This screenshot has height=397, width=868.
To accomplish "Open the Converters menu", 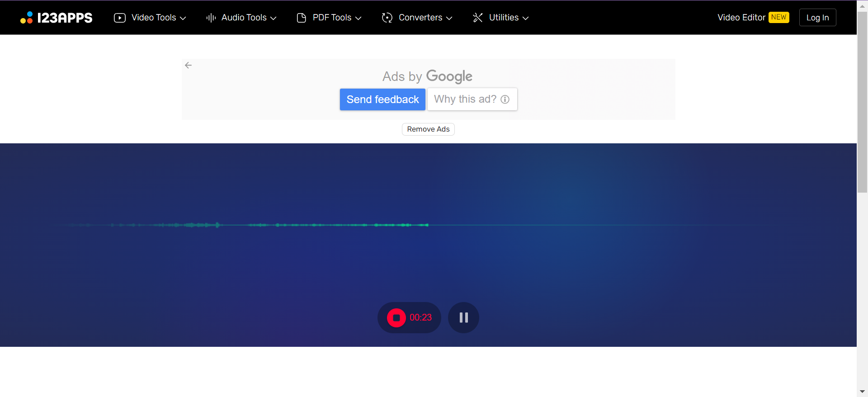I will (x=420, y=18).
